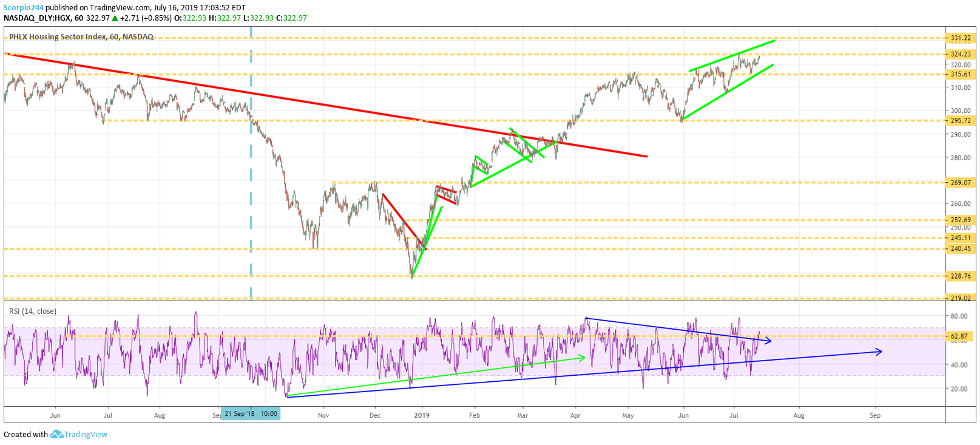Click the 2019 label on time axis
Viewport: 980px width, 445px height.
(x=422, y=415)
